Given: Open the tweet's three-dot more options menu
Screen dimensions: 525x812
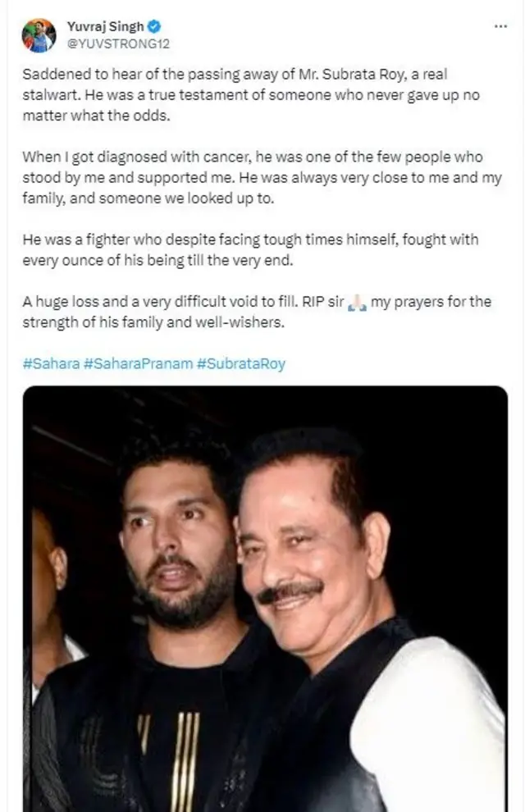Looking at the screenshot, I should coord(500,26).
